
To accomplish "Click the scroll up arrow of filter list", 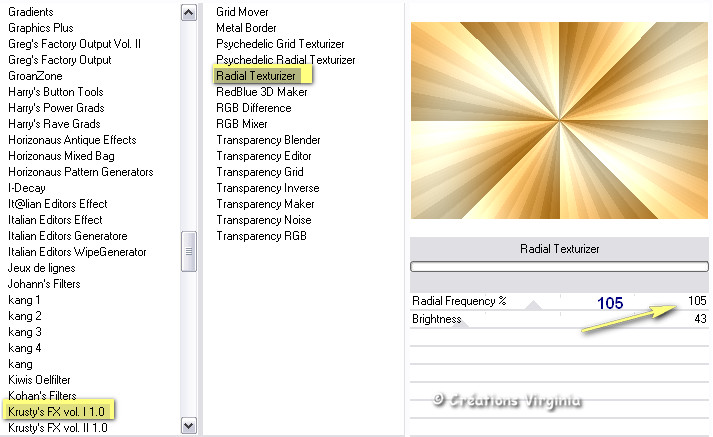I will coord(188,12).
